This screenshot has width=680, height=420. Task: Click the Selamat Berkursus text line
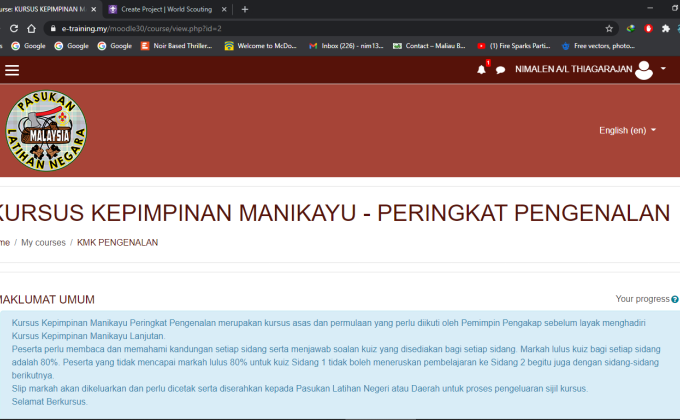pyautogui.click(x=49, y=402)
